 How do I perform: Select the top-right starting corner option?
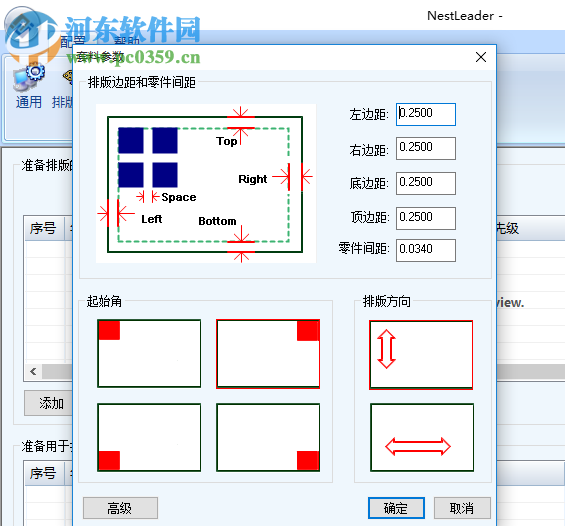click(268, 354)
